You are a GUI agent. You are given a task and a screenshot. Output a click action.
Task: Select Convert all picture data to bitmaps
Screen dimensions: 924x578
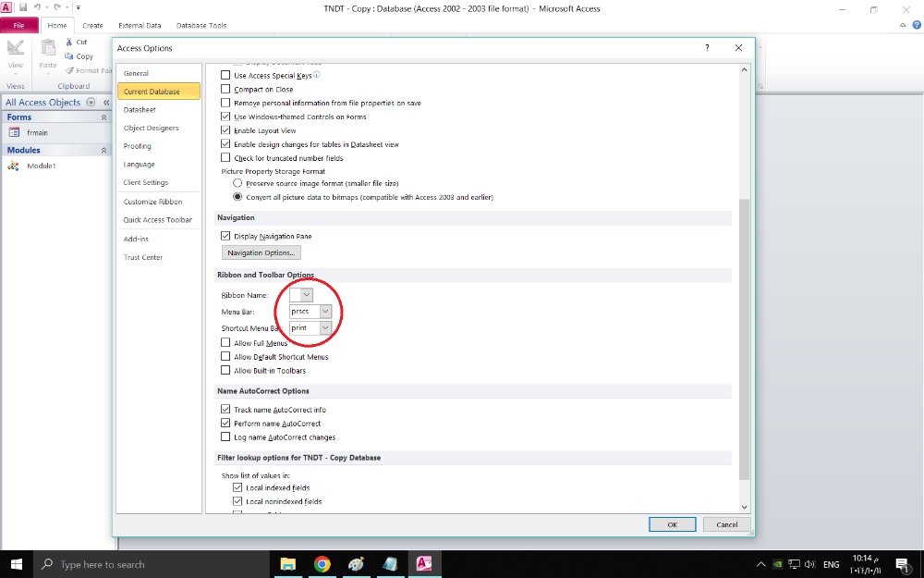pyautogui.click(x=237, y=197)
